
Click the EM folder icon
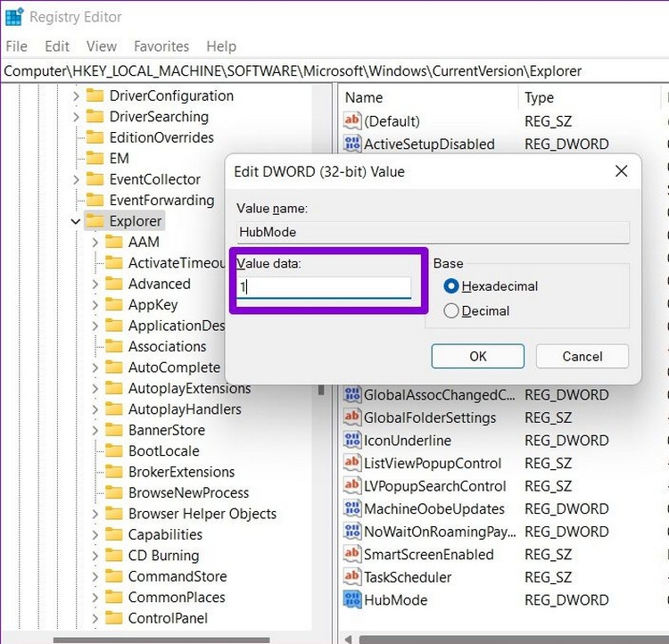click(x=95, y=158)
